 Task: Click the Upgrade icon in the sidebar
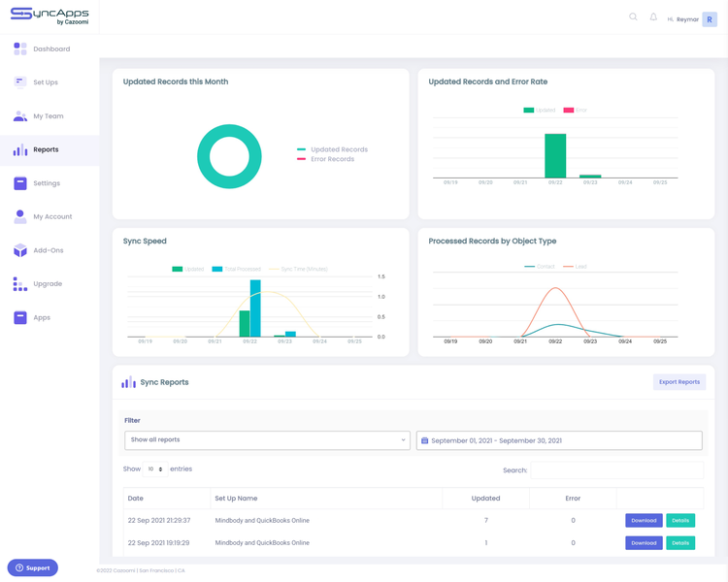click(x=20, y=284)
